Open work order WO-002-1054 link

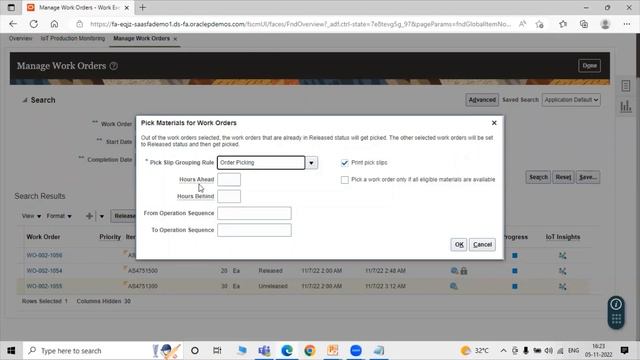point(44,271)
